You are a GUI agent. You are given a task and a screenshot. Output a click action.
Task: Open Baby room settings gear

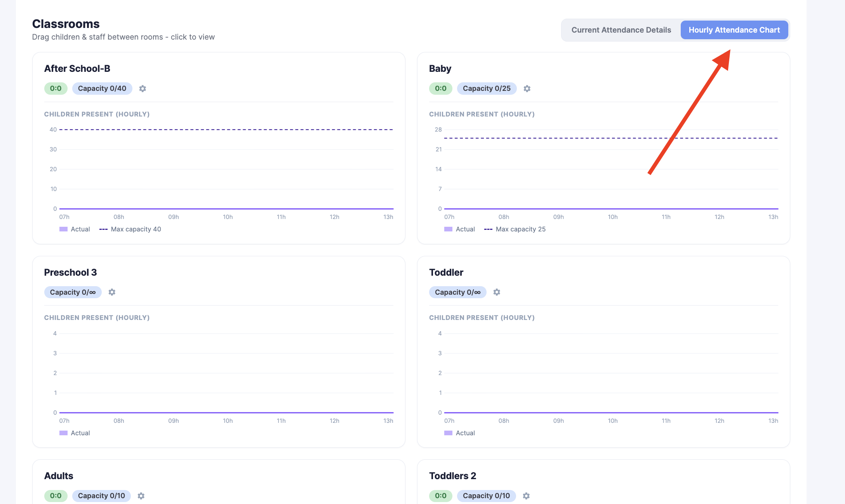tap(527, 89)
